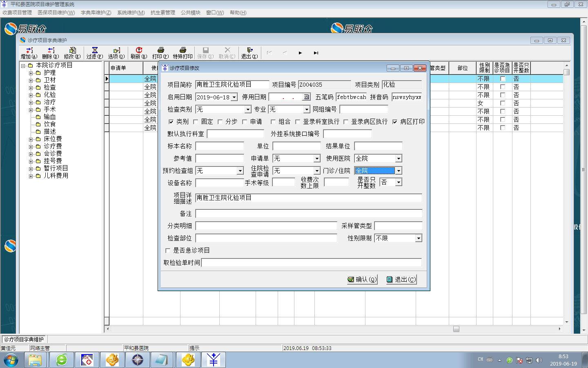Open the 专业 dropdown
Screen dimensions: 588x368
pyautogui.click(x=307, y=110)
